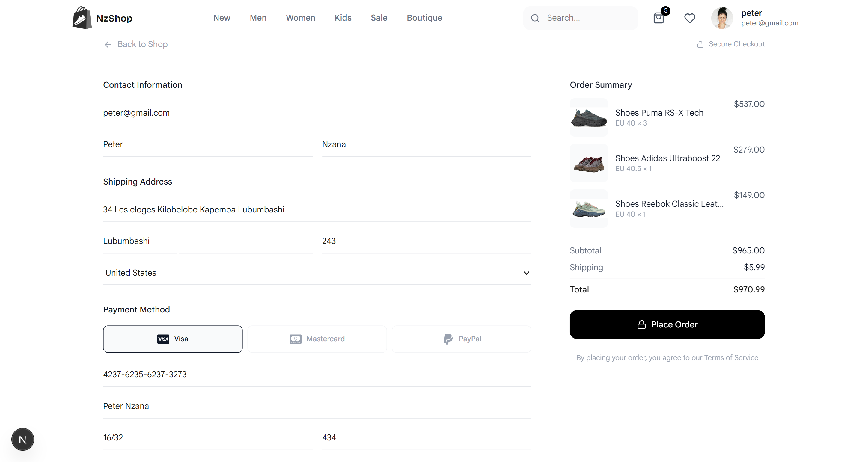Open the Women category
This screenshot has height=462, width=868.
301,18
